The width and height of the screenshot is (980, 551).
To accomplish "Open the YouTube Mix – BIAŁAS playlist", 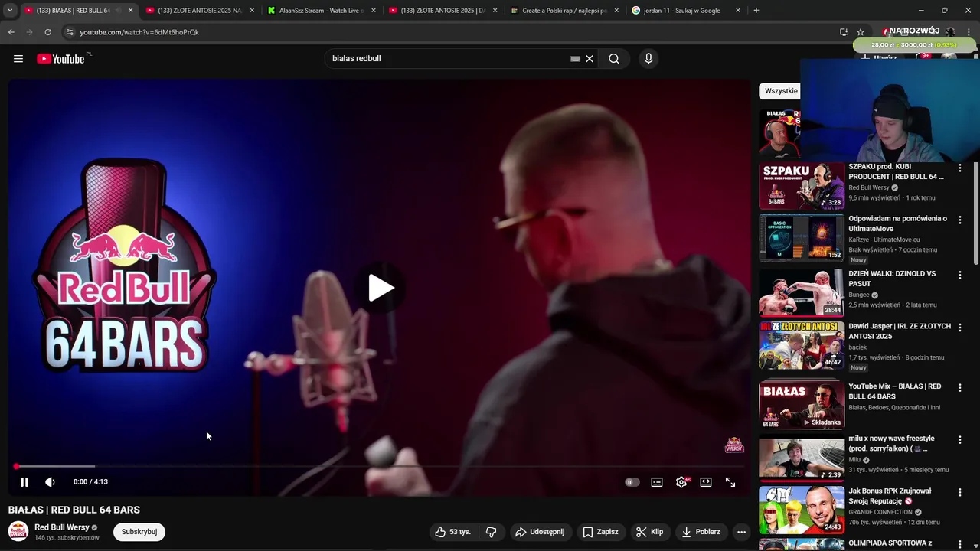I will [x=802, y=405].
